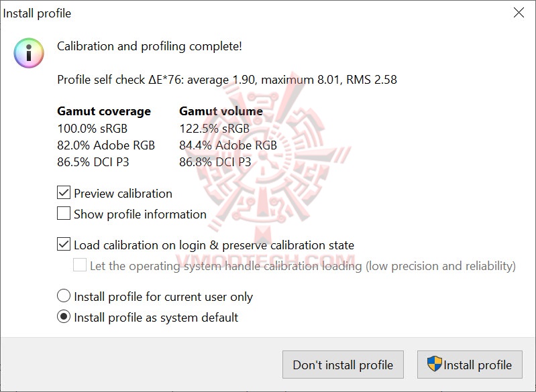This screenshot has height=392, width=536.
Task: Click the UAC shield icon on Install profile
Action: pyautogui.click(x=435, y=365)
